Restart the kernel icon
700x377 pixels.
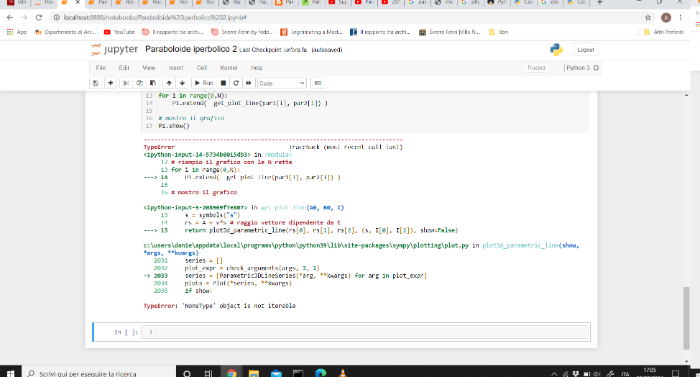tap(236, 83)
